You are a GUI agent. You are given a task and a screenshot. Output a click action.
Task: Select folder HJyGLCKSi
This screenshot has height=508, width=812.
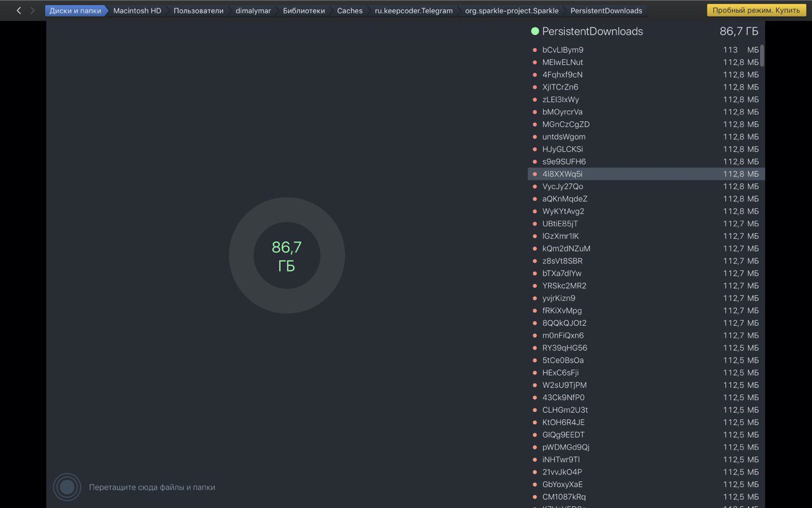(x=646, y=149)
